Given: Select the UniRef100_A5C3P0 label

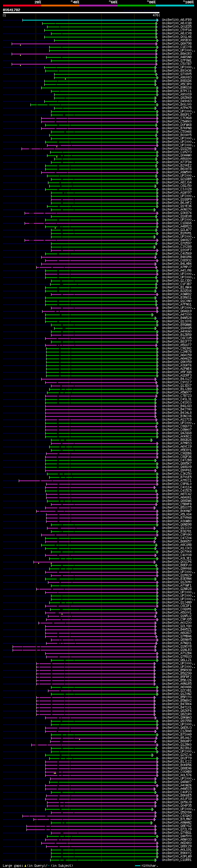Looking at the screenshot, I should coord(177,84).
